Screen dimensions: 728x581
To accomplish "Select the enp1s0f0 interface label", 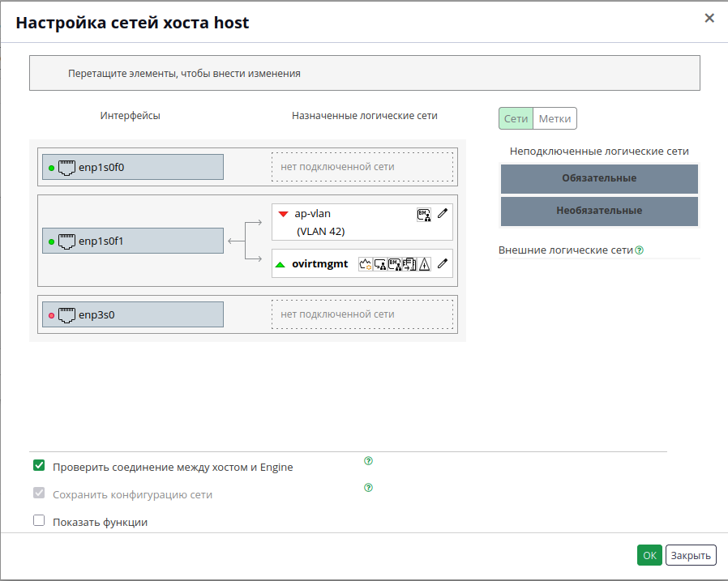I will click(101, 168).
